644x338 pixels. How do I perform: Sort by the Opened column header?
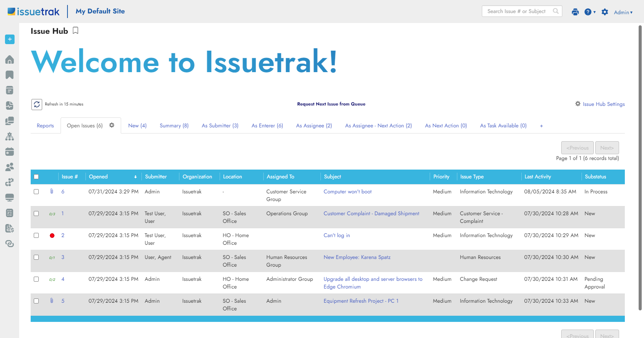click(x=98, y=176)
